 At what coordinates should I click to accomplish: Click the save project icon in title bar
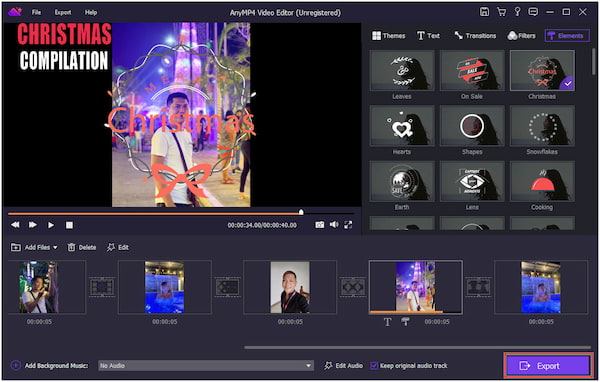(x=484, y=12)
